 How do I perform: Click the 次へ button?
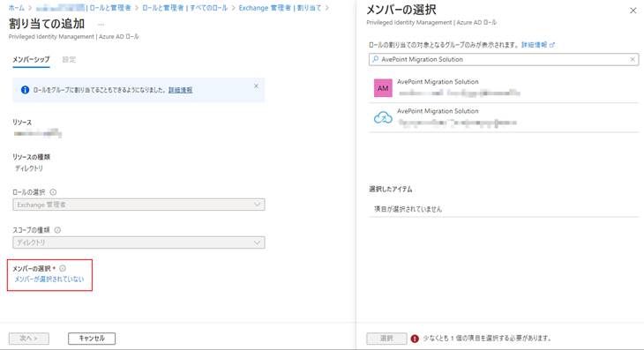click(x=29, y=339)
